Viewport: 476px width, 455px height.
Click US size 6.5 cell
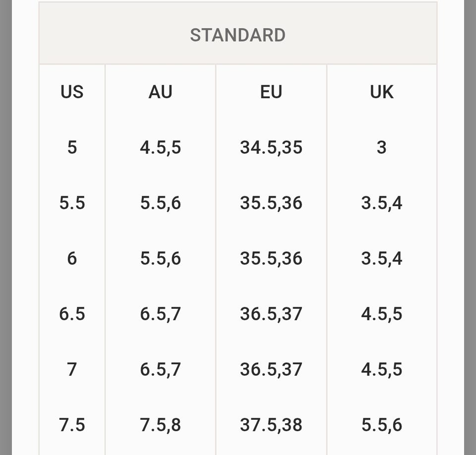tap(72, 314)
